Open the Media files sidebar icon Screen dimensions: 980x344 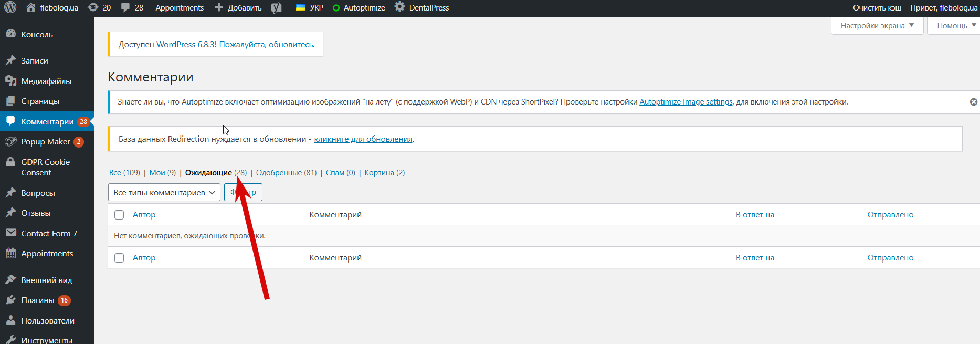click(x=10, y=81)
